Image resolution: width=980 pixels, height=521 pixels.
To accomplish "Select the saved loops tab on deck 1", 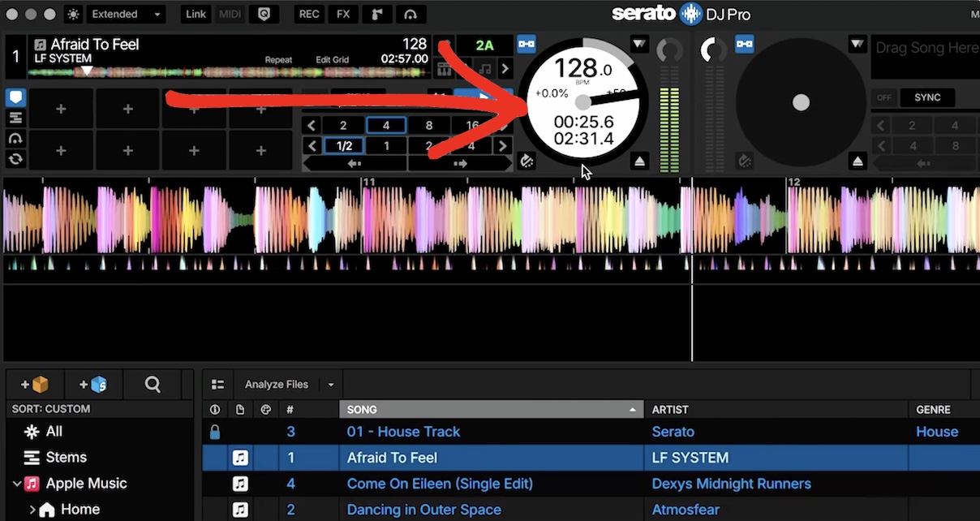I will tap(15, 118).
